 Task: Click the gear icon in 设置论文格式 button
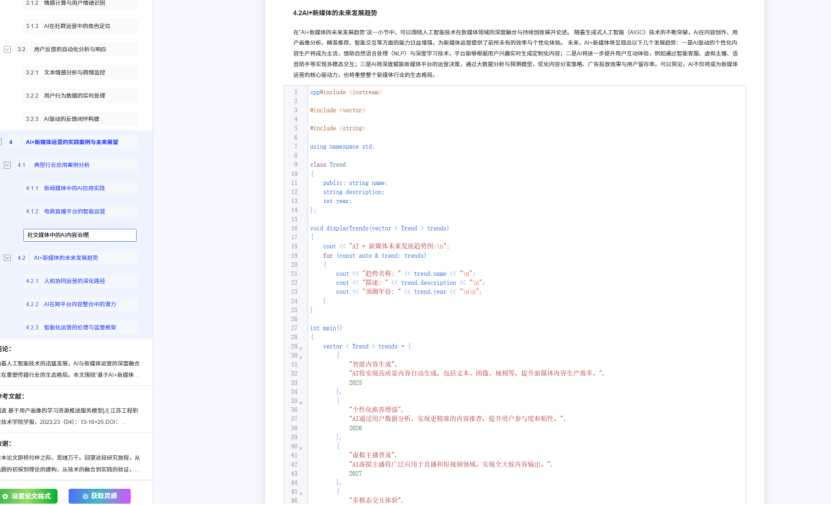tap(5, 497)
